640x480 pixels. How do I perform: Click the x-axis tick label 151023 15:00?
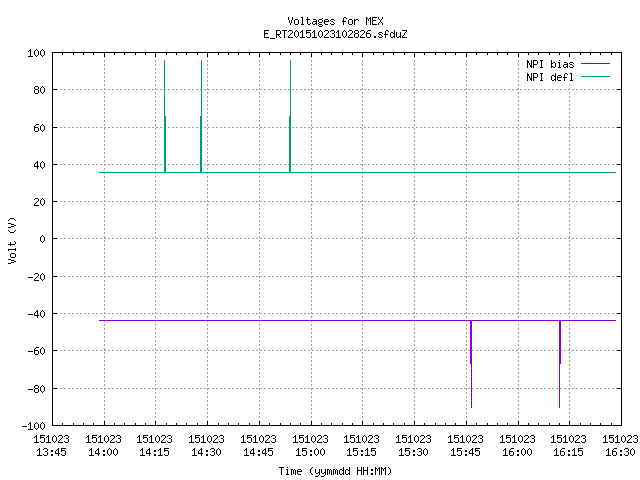311,445
